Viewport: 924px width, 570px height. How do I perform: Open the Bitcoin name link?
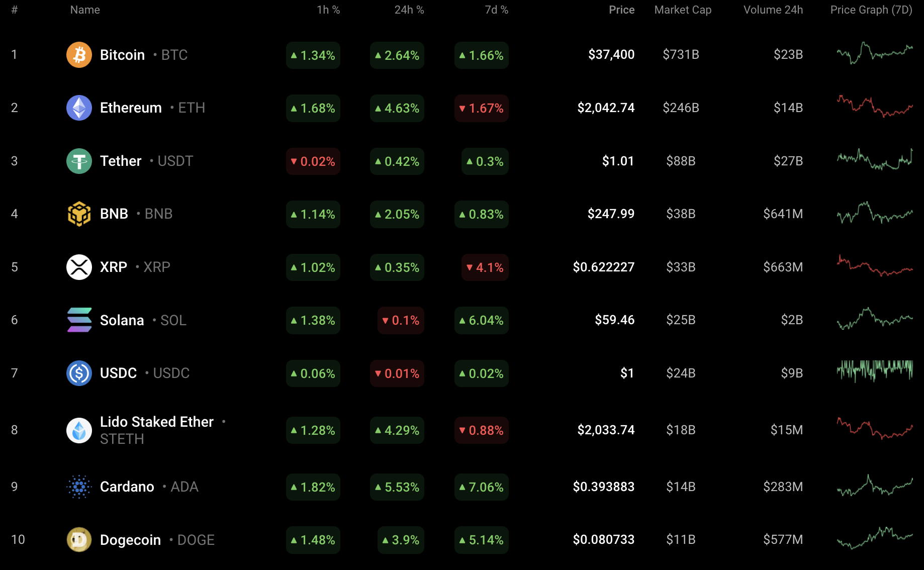point(122,55)
